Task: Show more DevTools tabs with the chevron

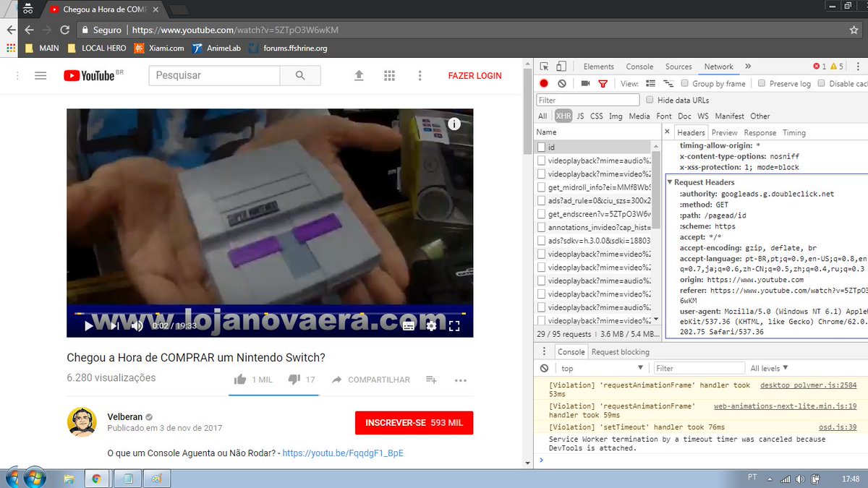Action: pos(748,67)
